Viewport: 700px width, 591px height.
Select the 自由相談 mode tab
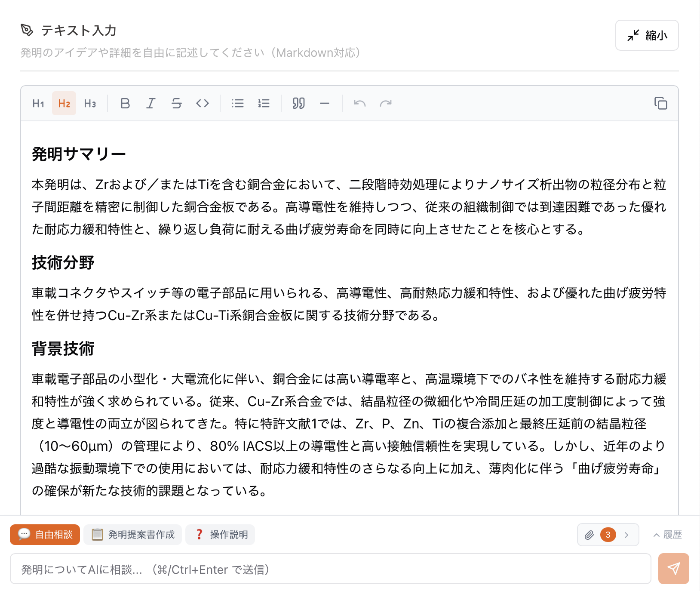[x=45, y=535]
